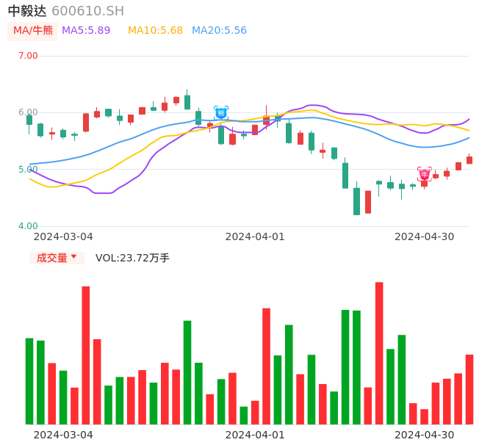Image resolution: width=504 pixels, height=445 pixels.
Task: Toggle the MA5 moving average line
Action: point(86,31)
